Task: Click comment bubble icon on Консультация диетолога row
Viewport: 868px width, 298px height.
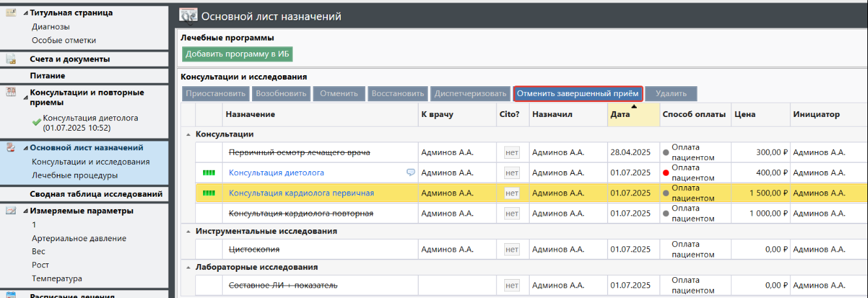Action: point(410,173)
